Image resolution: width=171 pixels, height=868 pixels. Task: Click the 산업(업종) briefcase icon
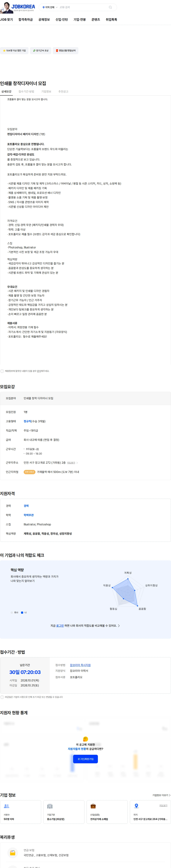[93, 806]
